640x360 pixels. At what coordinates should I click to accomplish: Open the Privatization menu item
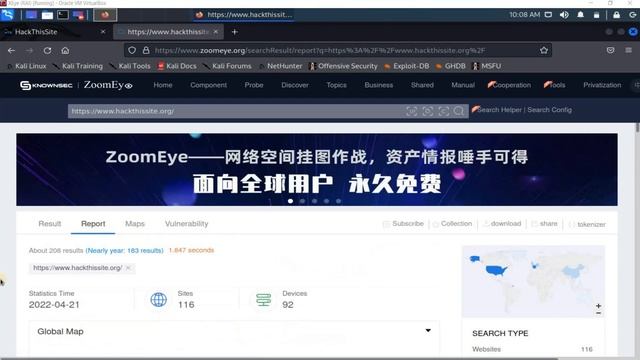tap(602, 85)
